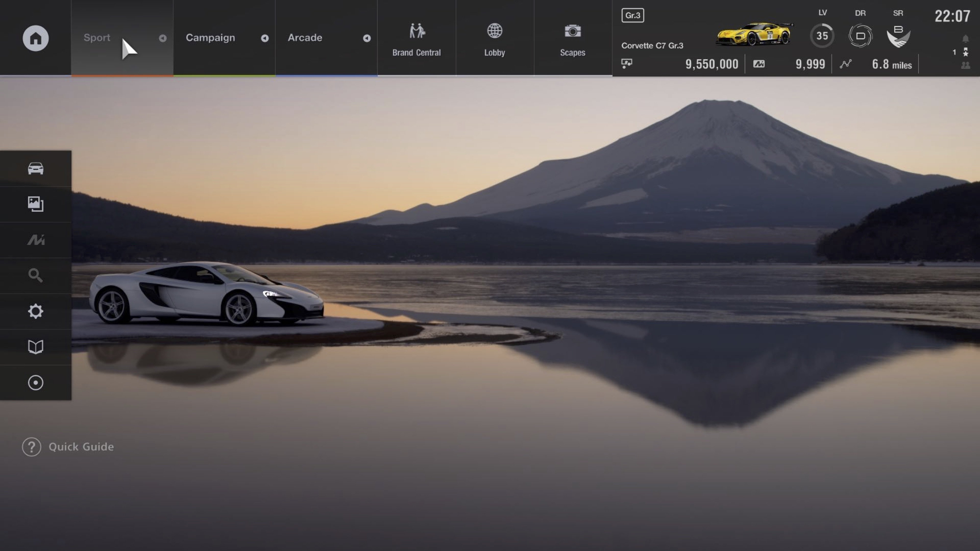Select the saved data disc icon
Image resolution: width=980 pixels, height=551 pixels.
click(x=35, y=383)
